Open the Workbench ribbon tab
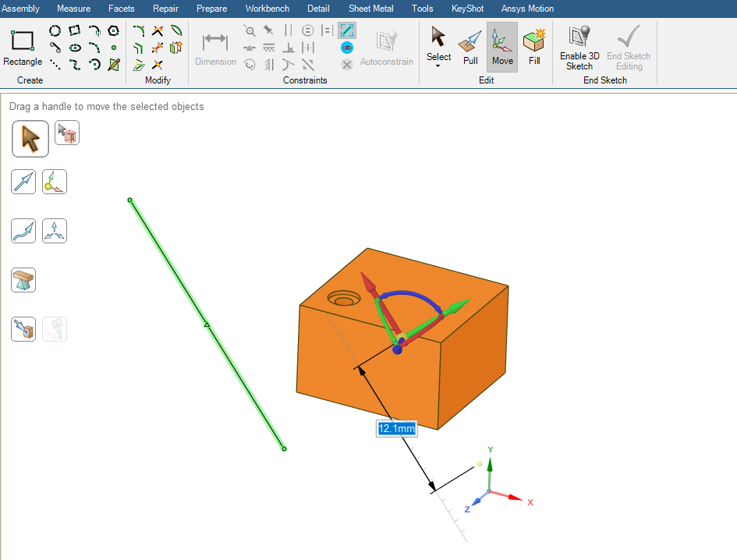This screenshot has width=737, height=560. coord(267,9)
